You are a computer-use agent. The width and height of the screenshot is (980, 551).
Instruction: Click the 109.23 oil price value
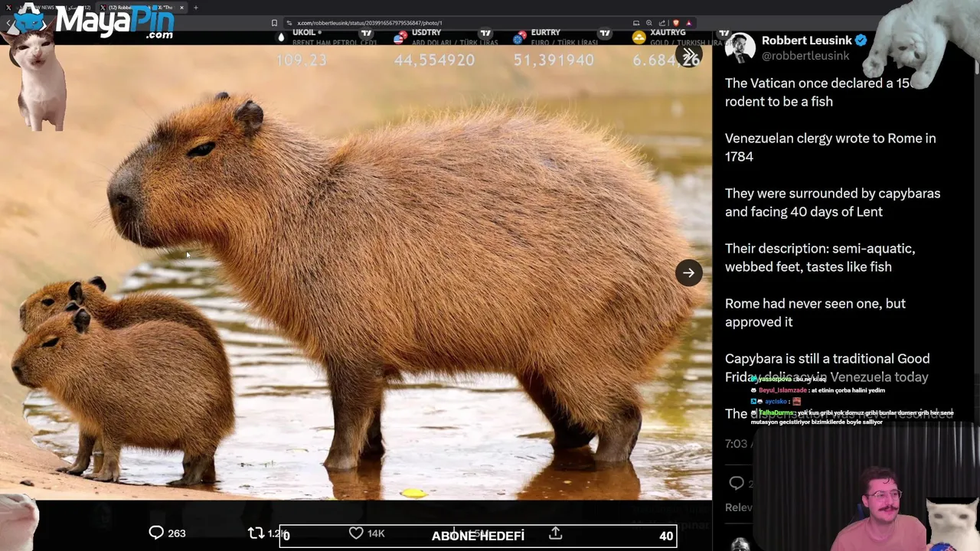302,60
